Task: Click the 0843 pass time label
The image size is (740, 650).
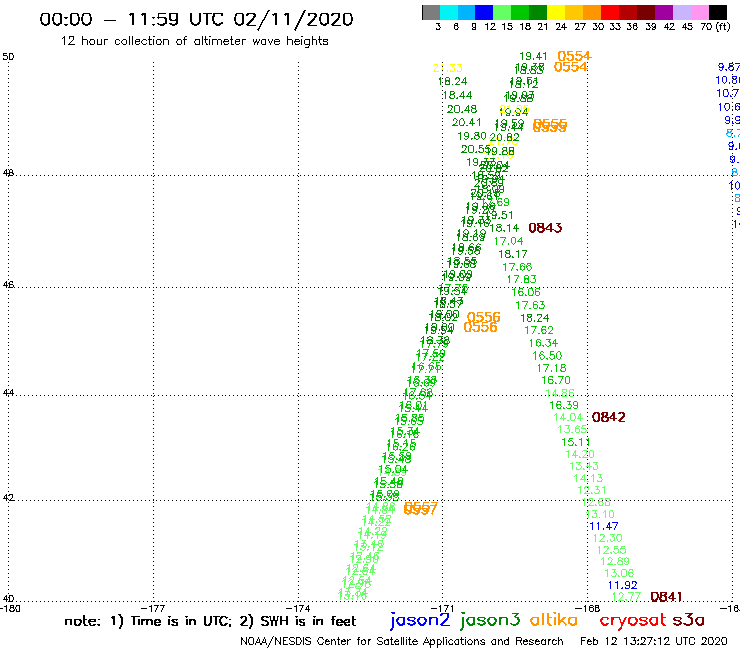Action: tap(545, 228)
